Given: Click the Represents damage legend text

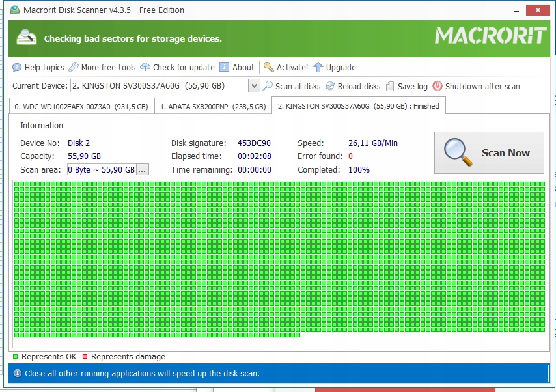Looking at the screenshot, I should [128, 357].
